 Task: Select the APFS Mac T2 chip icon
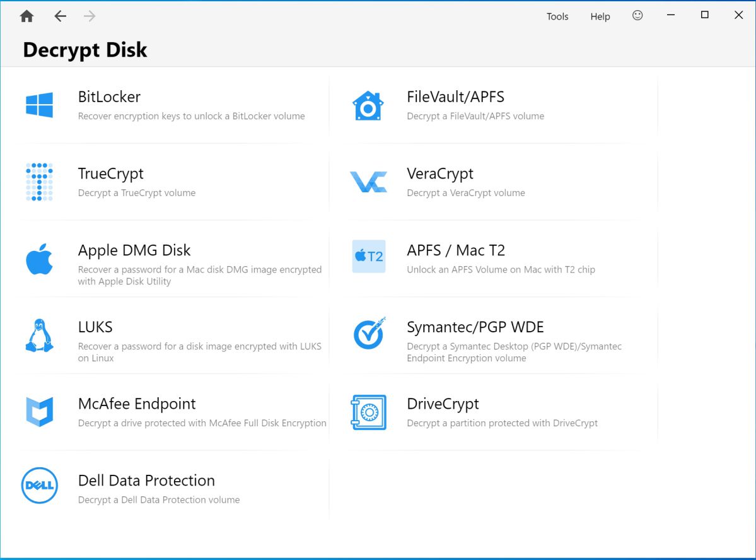[x=368, y=257]
